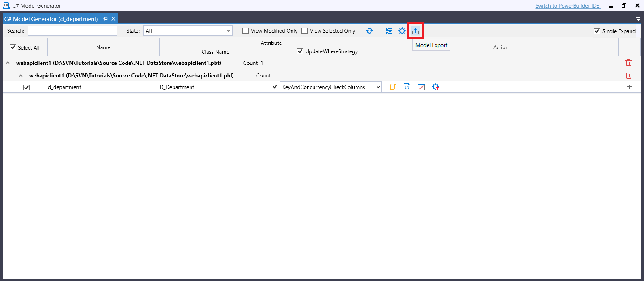Delete the webapiclient1.pbl library row
Image resolution: width=644 pixels, height=281 pixels.
[629, 75]
